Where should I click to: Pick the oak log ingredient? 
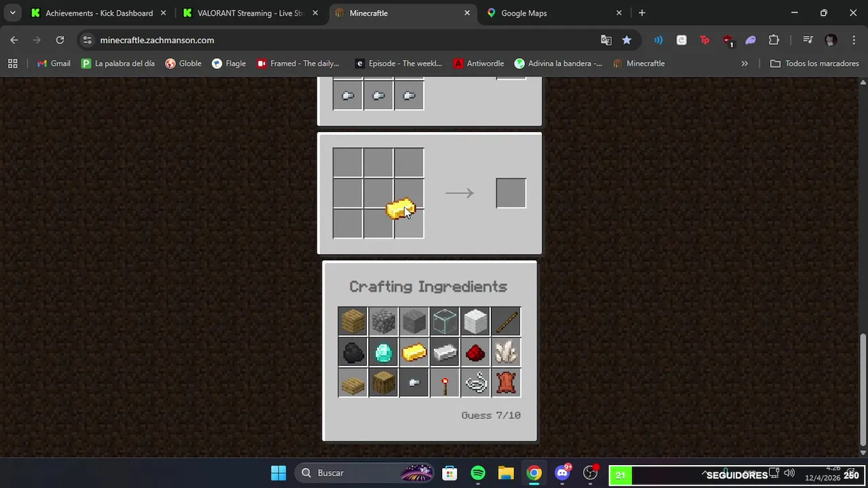coord(383,383)
